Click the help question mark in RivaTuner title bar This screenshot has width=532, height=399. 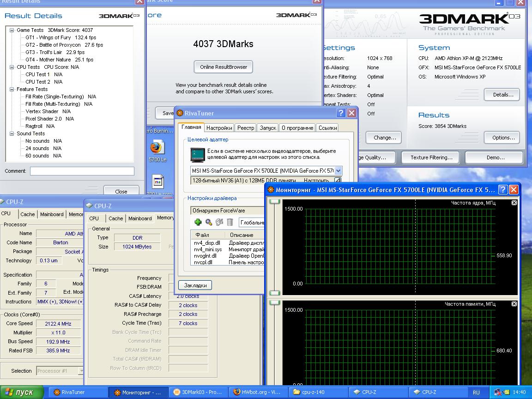coord(341,113)
